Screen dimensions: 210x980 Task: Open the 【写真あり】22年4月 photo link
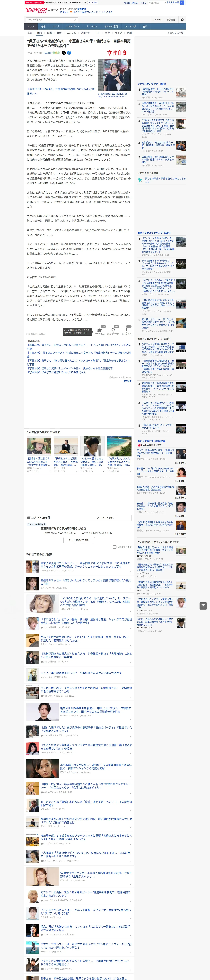61,91
